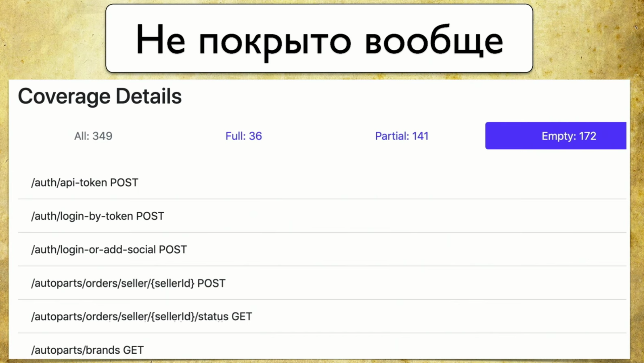Click the POST badge on seller orders row
The width and height of the screenshot is (644, 363).
(212, 283)
